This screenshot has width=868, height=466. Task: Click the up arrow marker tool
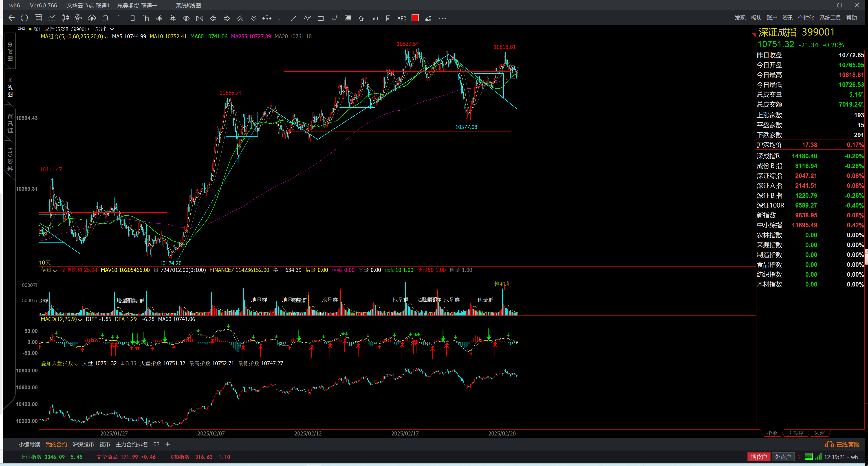coord(361,18)
